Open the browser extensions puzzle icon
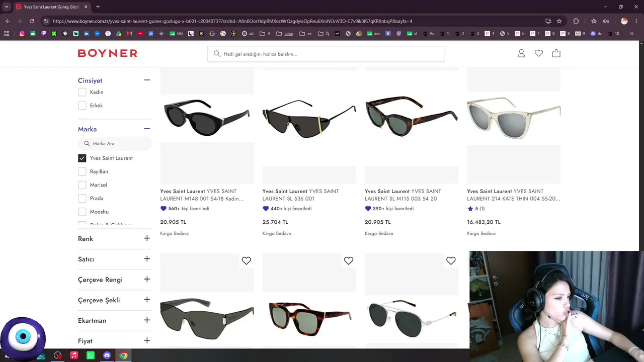This screenshot has width=644, height=362. point(576,21)
